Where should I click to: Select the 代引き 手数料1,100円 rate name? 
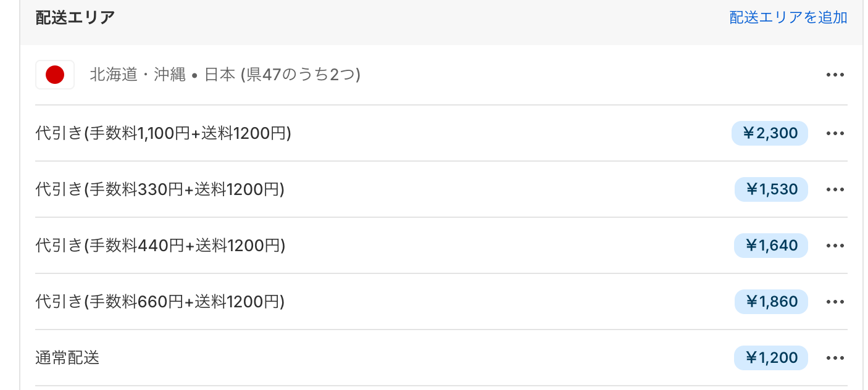(163, 133)
